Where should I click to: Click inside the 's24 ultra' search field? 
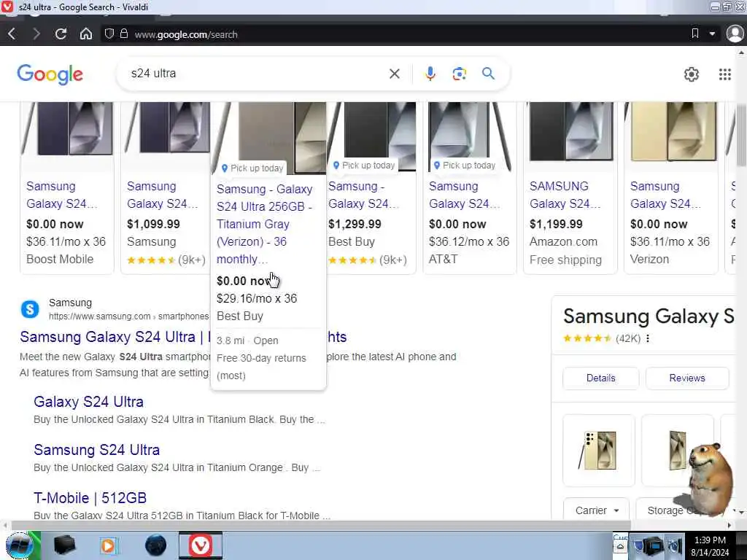tap(258, 74)
